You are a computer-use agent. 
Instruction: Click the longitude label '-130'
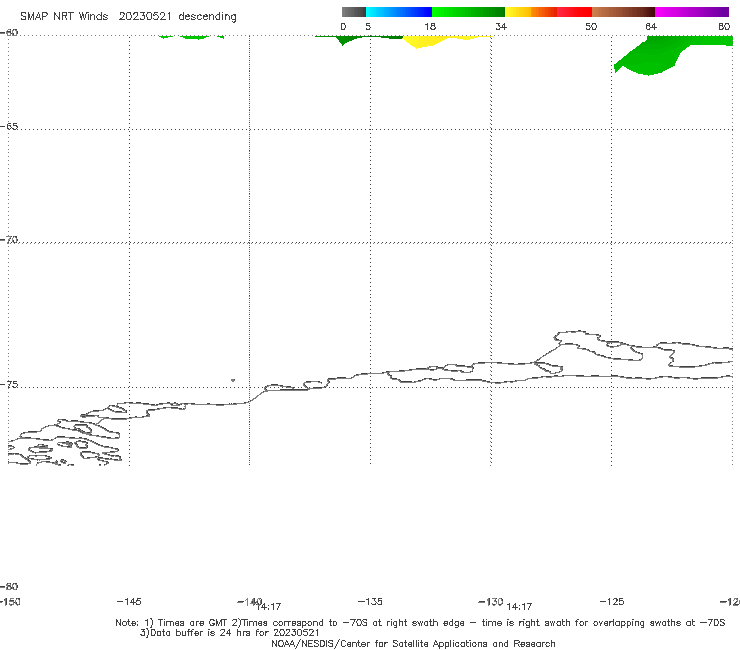click(491, 601)
